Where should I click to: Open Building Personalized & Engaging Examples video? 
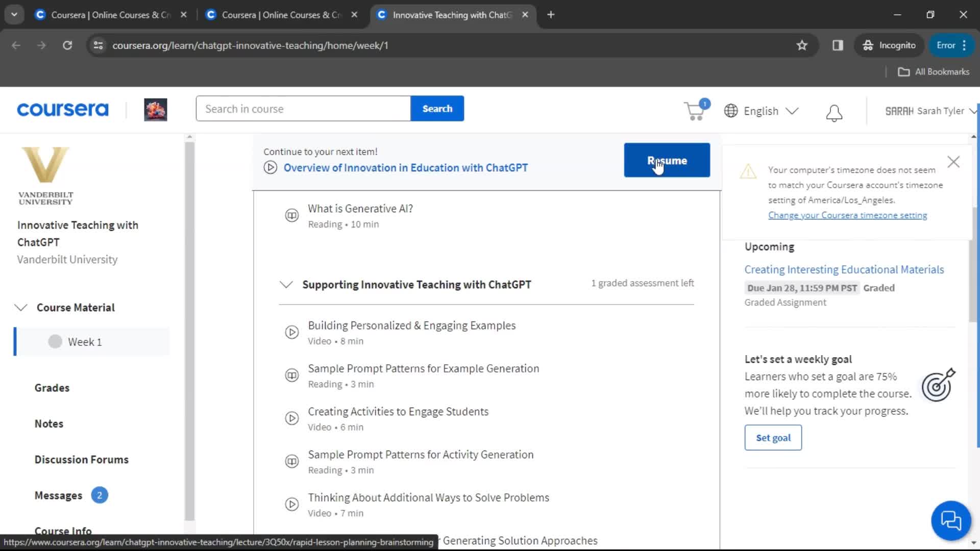coord(411,325)
